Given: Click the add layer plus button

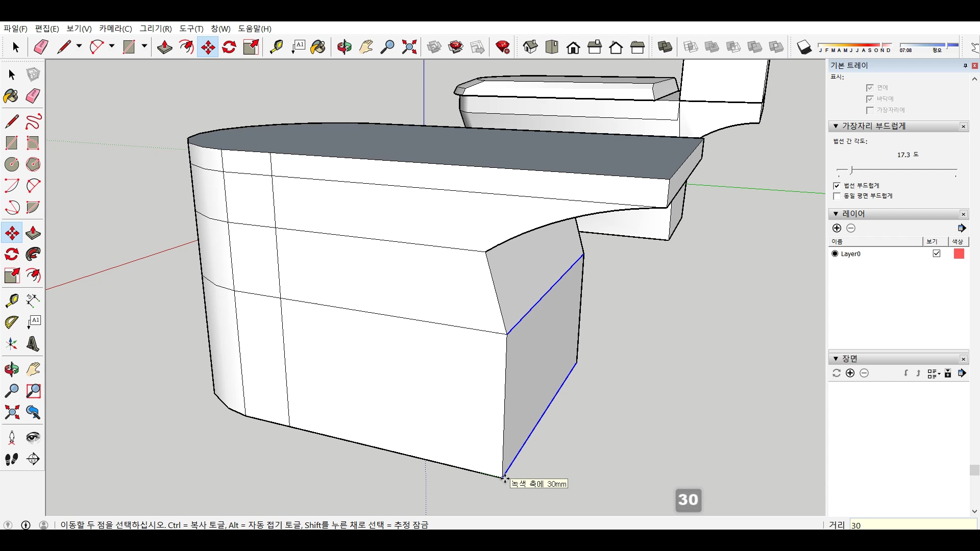Looking at the screenshot, I should 837,228.
